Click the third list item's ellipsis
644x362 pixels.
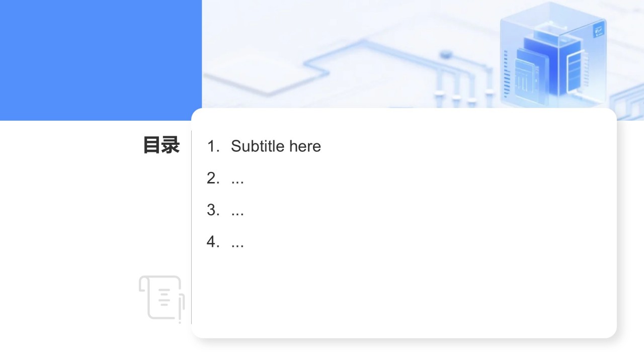tap(237, 211)
